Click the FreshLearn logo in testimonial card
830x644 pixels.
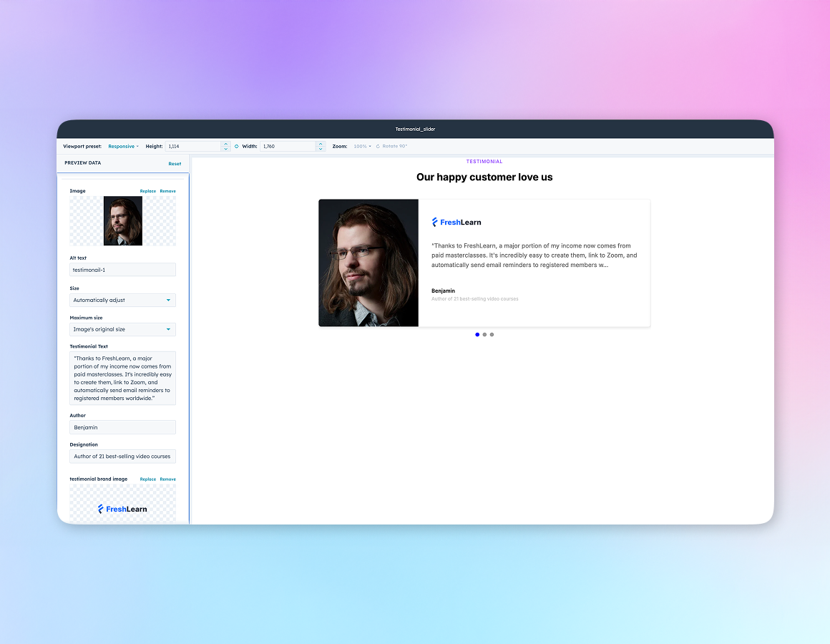[456, 223]
